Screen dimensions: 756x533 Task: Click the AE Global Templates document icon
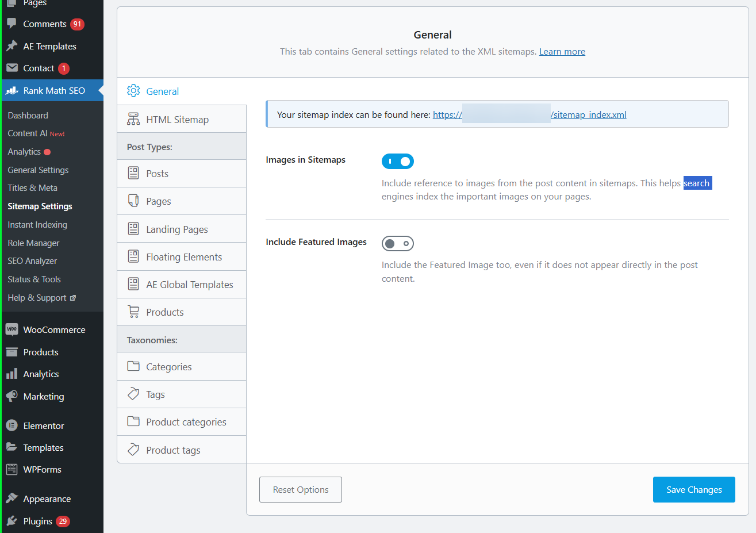(x=133, y=284)
